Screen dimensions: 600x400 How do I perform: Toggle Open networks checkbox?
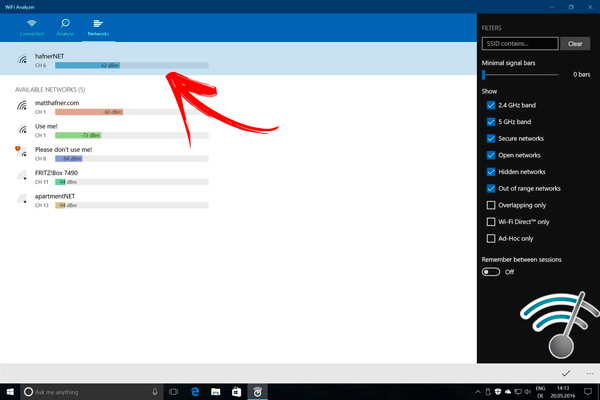[x=491, y=155]
